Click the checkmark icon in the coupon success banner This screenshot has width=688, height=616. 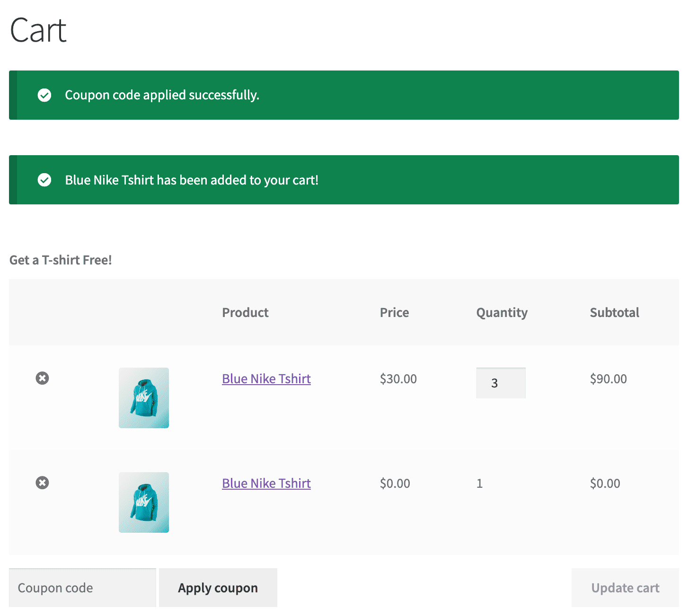click(44, 95)
